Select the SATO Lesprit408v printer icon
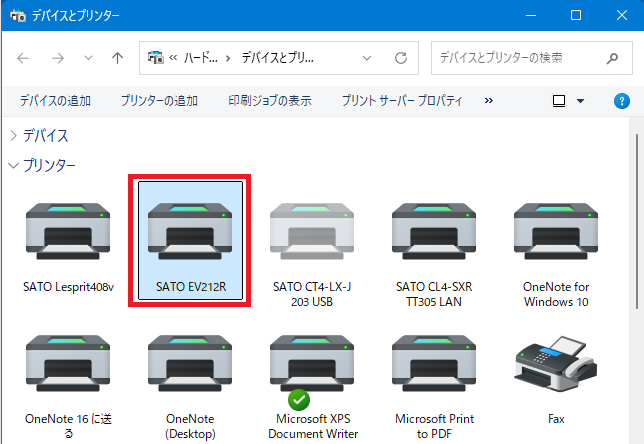 [68, 231]
